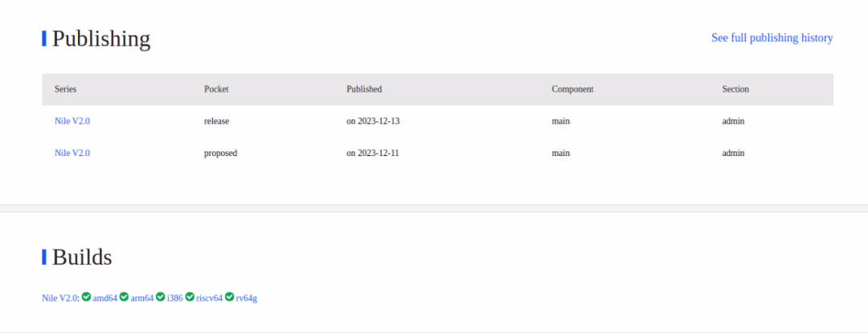The width and height of the screenshot is (868, 333).
Task: Open Nile V2.0 in the proposed row
Action: (x=72, y=153)
